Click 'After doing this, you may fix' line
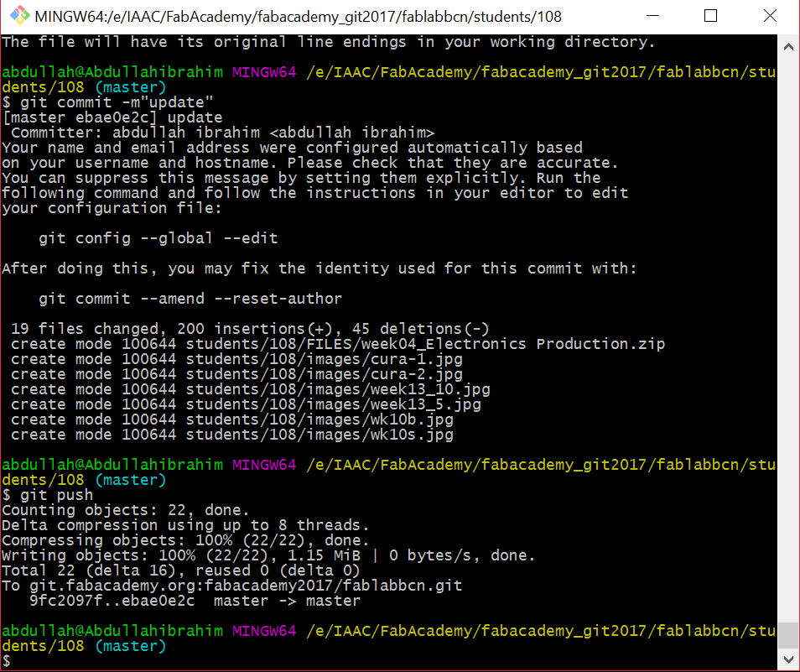Image resolution: width=800 pixels, height=672 pixels. (x=319, y=268)
